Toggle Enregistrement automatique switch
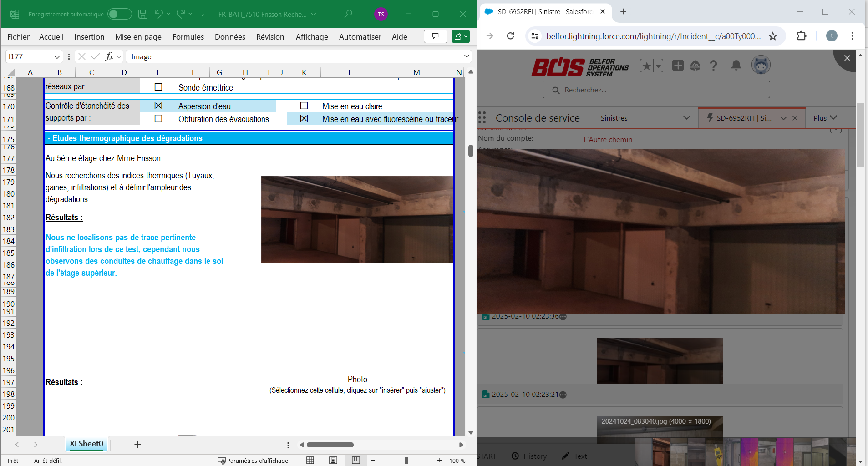 tap(119, 14)
